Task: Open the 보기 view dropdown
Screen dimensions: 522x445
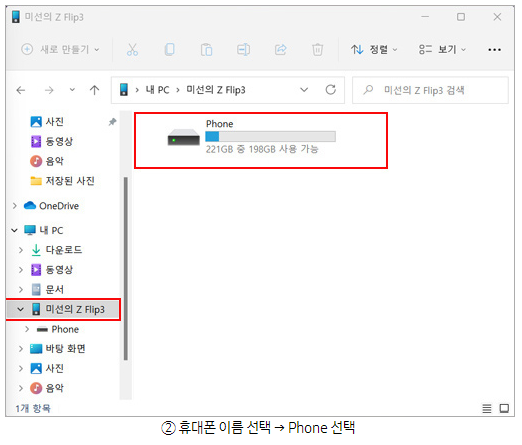Action: [442, 50]
